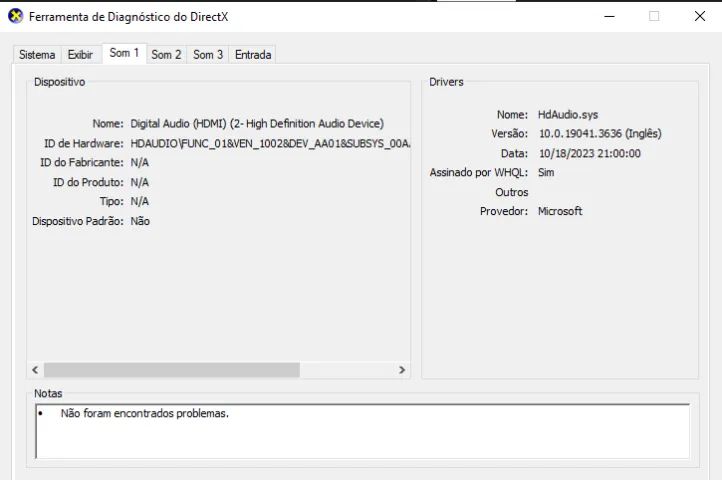Click the horizontal scrollbar thumb in Dispositivo

click(172, 369)
